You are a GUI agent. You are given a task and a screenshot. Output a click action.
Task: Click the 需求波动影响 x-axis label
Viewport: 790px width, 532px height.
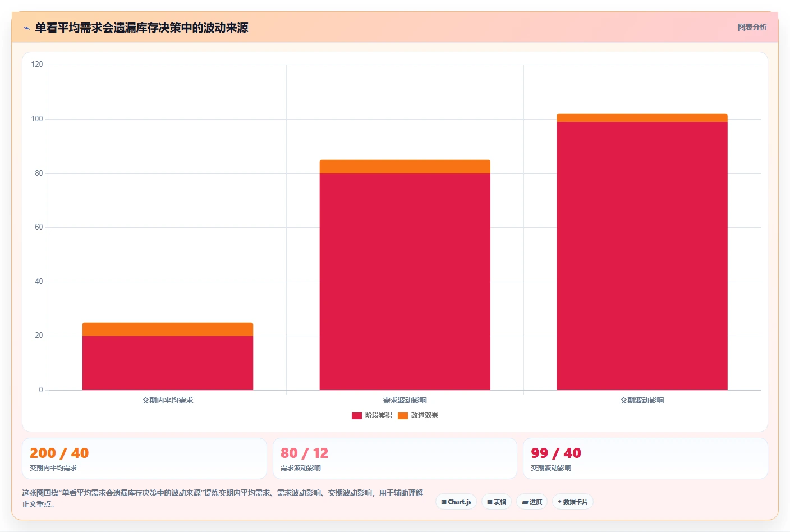[405, 400]
